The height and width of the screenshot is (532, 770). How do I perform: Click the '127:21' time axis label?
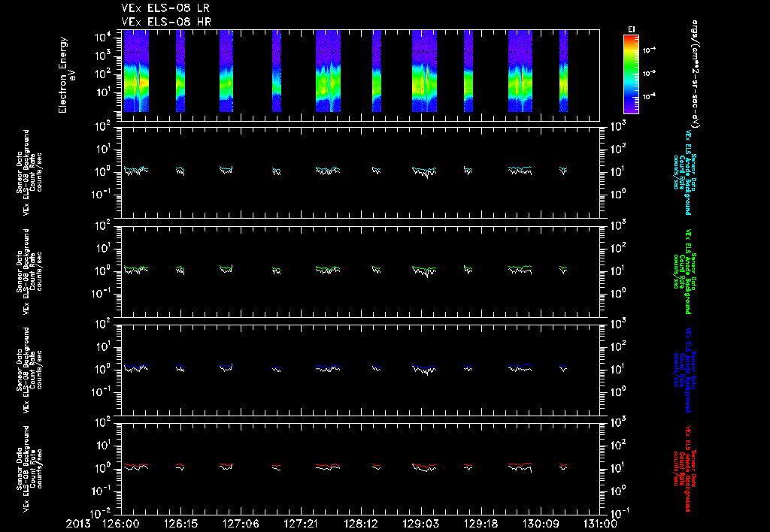pos(300,524)
